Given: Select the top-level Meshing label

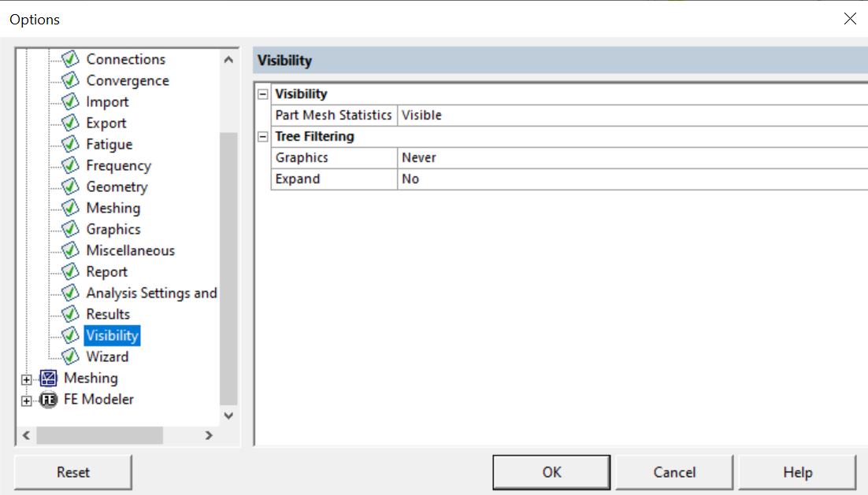Looking at the screenshot, I should point(91,379).
